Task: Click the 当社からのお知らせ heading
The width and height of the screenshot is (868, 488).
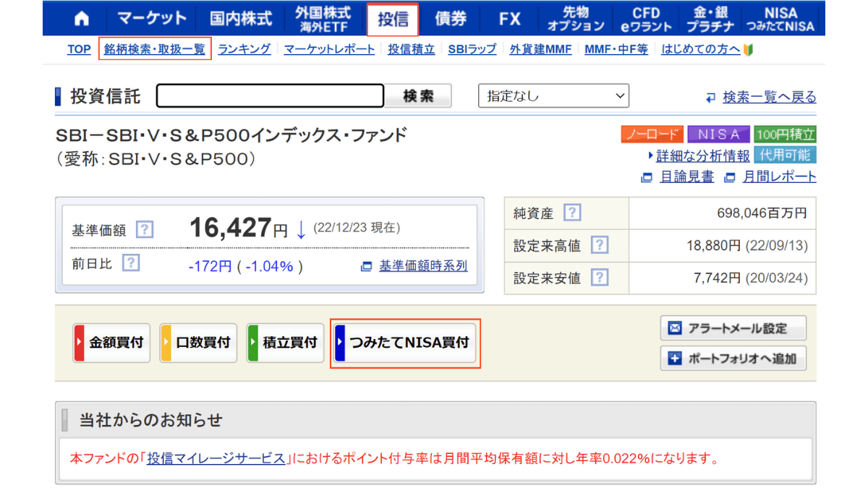Action: (x=150, y=420)
